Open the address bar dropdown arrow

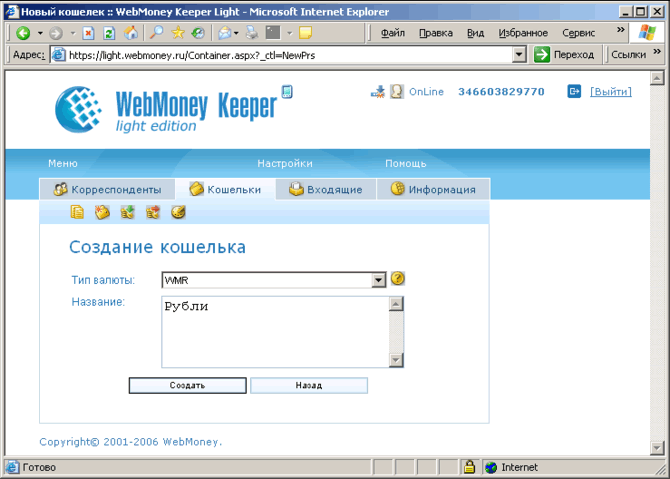pos(519,55)
